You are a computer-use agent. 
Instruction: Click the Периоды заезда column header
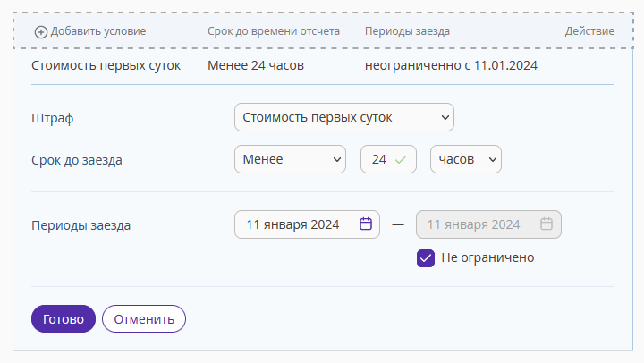(407, 31)
